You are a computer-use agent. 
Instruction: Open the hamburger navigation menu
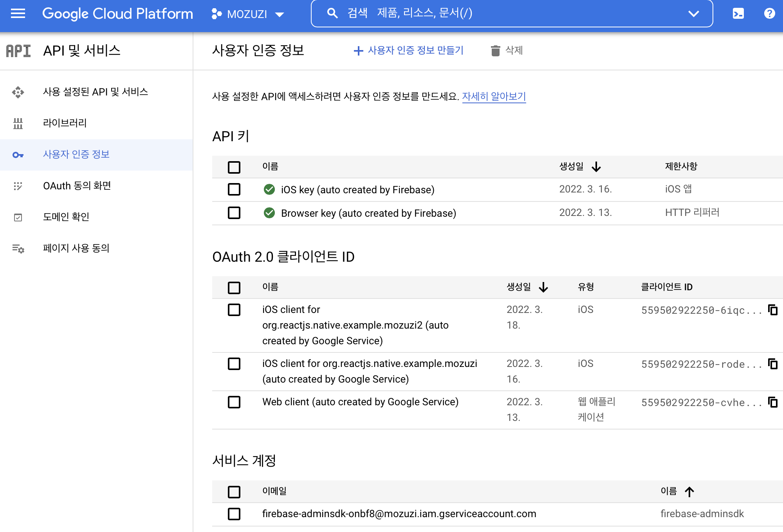click(x=18, y=14)
